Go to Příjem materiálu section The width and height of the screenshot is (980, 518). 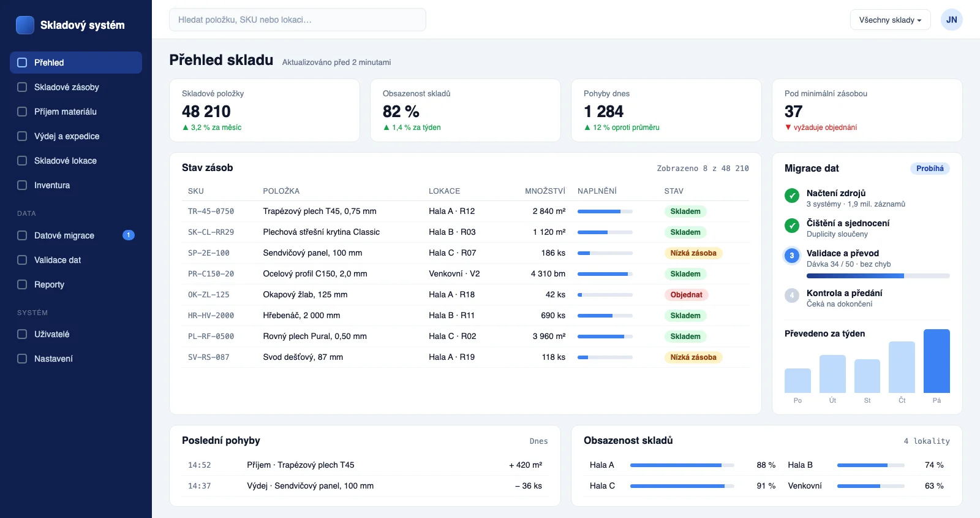[x=76, y=112]
